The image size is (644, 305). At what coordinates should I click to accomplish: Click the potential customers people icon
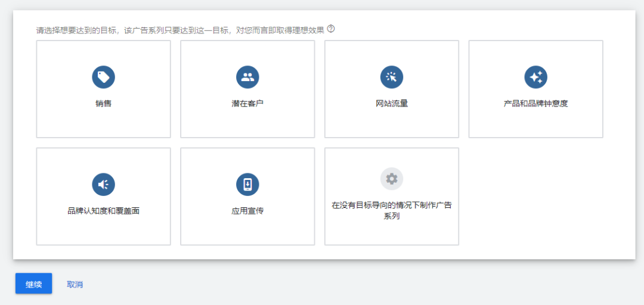[247, 77]
